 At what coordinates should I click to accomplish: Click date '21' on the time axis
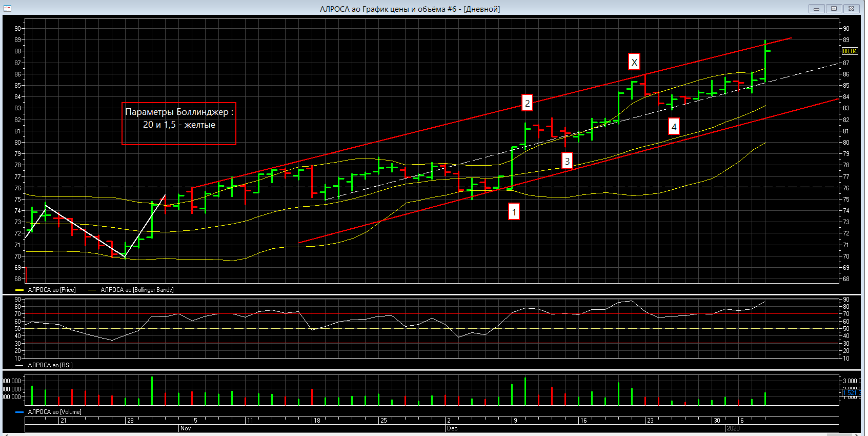click(63, 421)
